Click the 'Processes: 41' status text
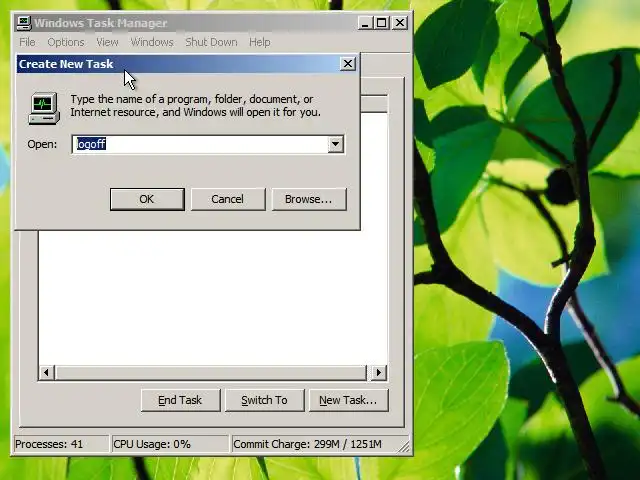The image size is (640, 480). point(49,444)
